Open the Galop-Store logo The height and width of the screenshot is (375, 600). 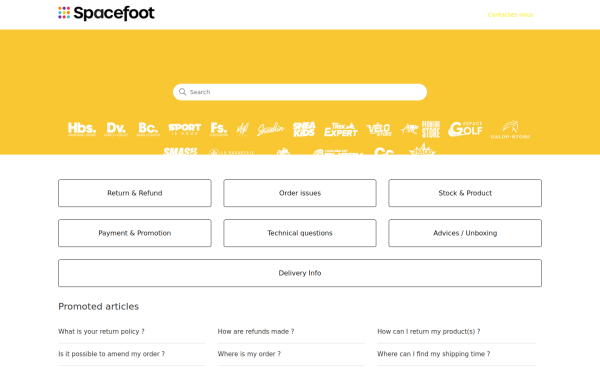[x=510, y=130]
